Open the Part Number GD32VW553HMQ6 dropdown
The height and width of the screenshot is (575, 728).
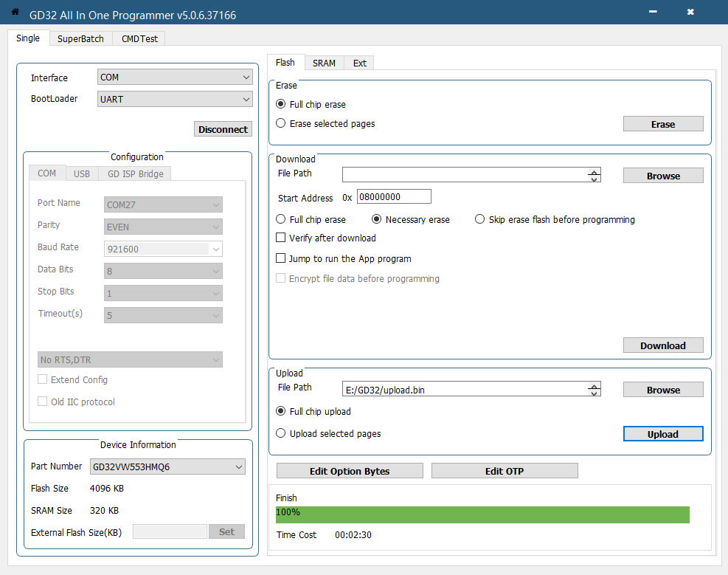pyautogui.click(x=167, y=466)
